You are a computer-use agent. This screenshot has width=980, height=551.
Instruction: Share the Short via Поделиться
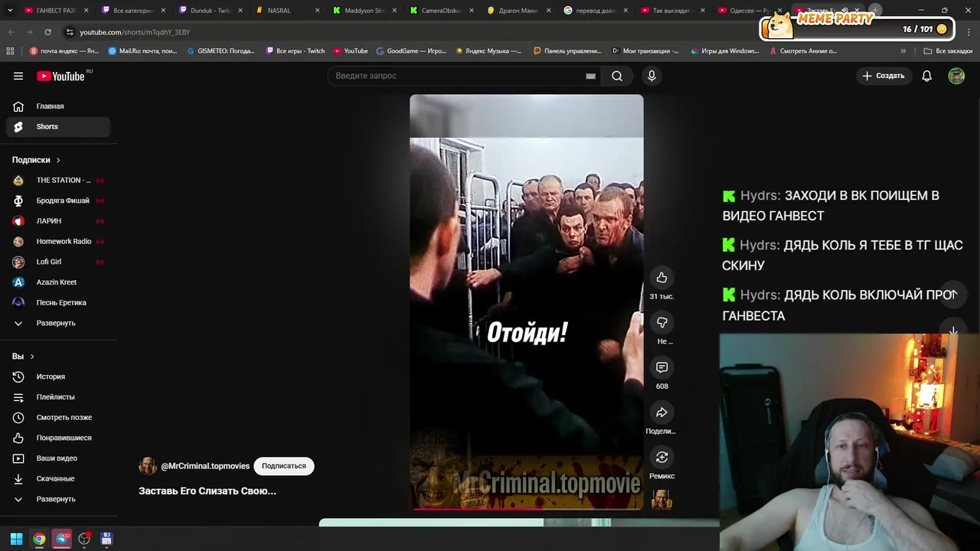[x=661, y=412]
